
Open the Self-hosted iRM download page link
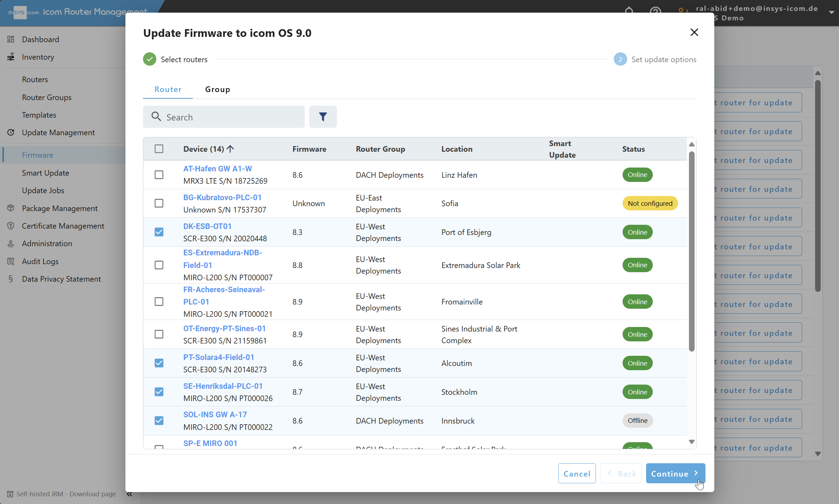click(x=66, y=494)
